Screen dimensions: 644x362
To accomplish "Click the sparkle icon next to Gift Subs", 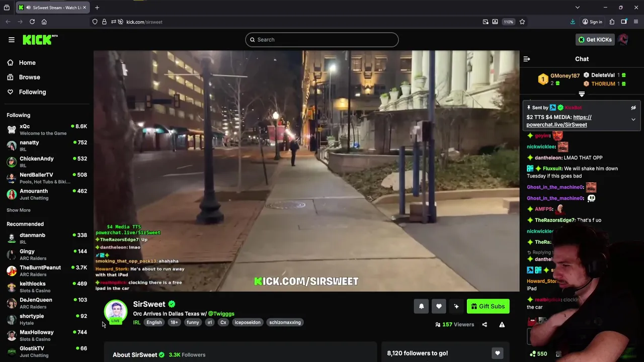I will tap(456, 306).
